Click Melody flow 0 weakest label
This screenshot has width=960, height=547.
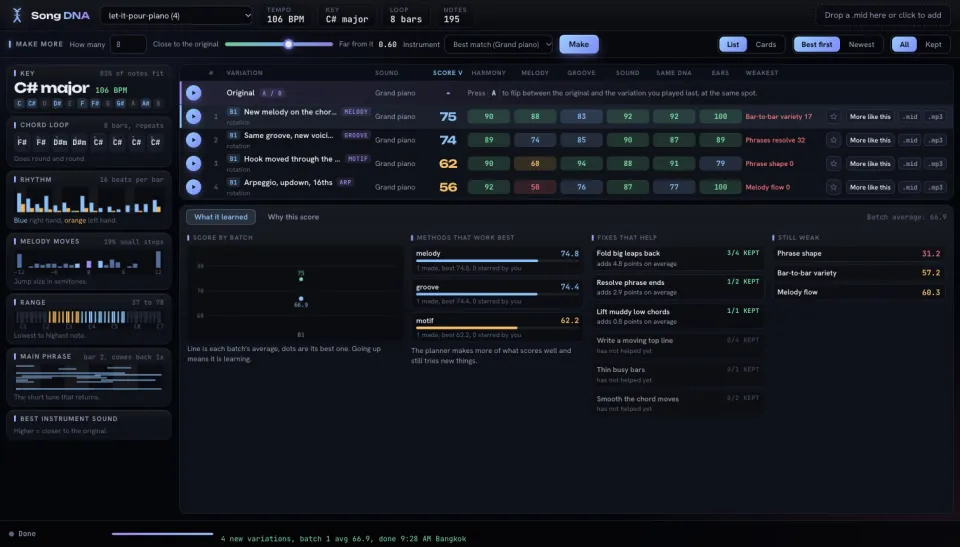click(x=767, y=187)
